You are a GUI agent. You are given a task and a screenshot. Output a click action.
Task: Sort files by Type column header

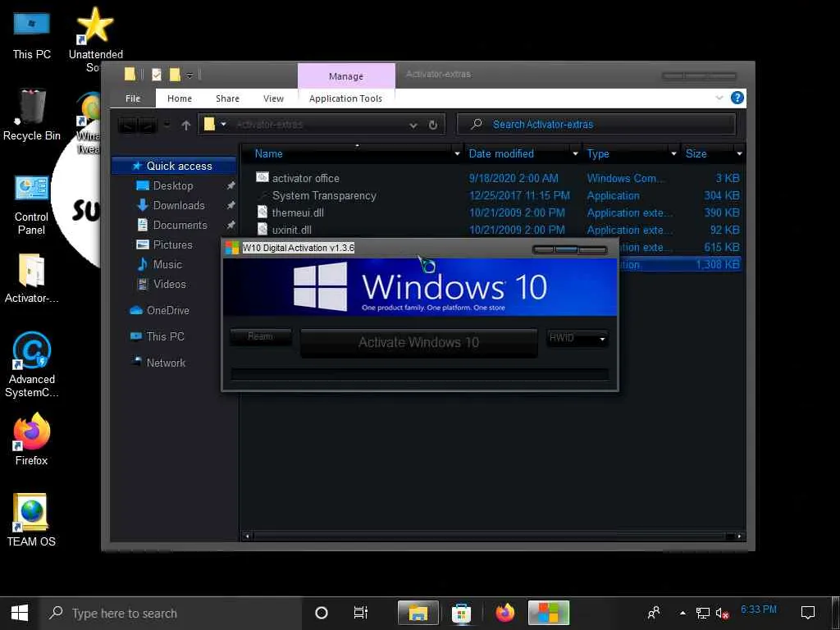(x=598, y=153)
